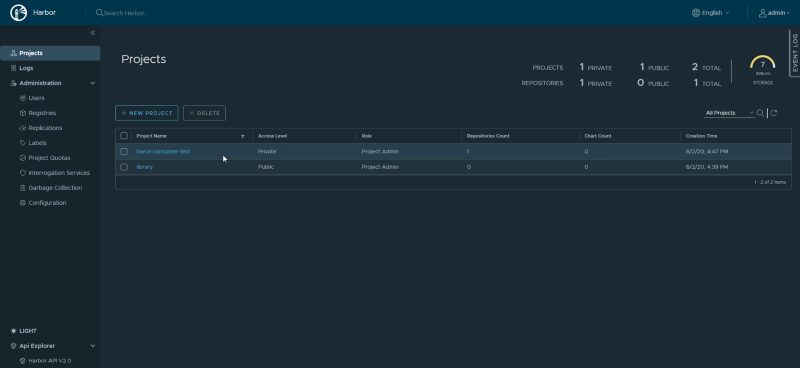Click the Replications icon in sidebar
The width and height of the screenshot is (800, 368).
point(22,128)
